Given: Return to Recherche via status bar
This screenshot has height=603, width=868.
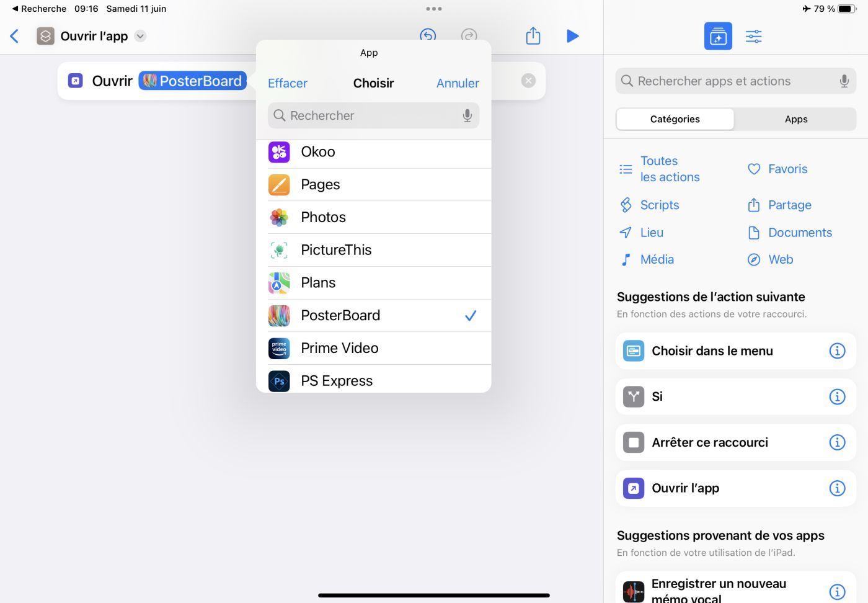Looking at the screenshot, I should 39,9.
